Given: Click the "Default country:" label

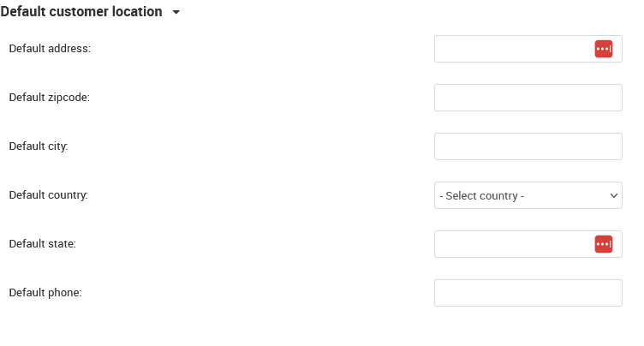Looking at the screenshot, I should [x=49, y=194].
